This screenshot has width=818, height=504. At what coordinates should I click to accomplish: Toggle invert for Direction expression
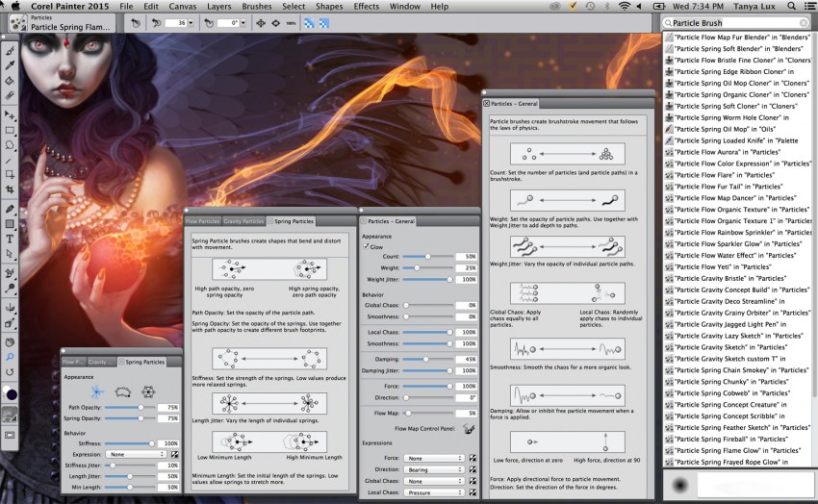tap(473, 469)
